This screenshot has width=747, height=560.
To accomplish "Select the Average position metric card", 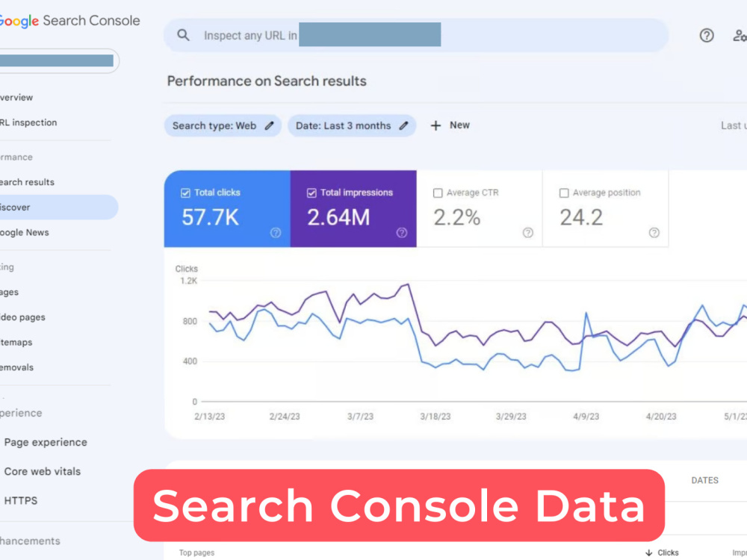I will pos(606,208).
